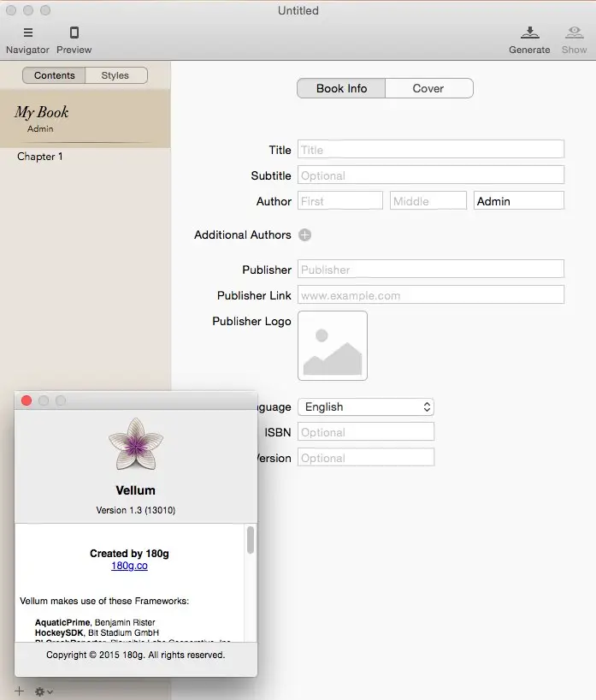Select My Book in the navigator
The width and height of the screenshot is (596, 700).
tap(85, 118)
